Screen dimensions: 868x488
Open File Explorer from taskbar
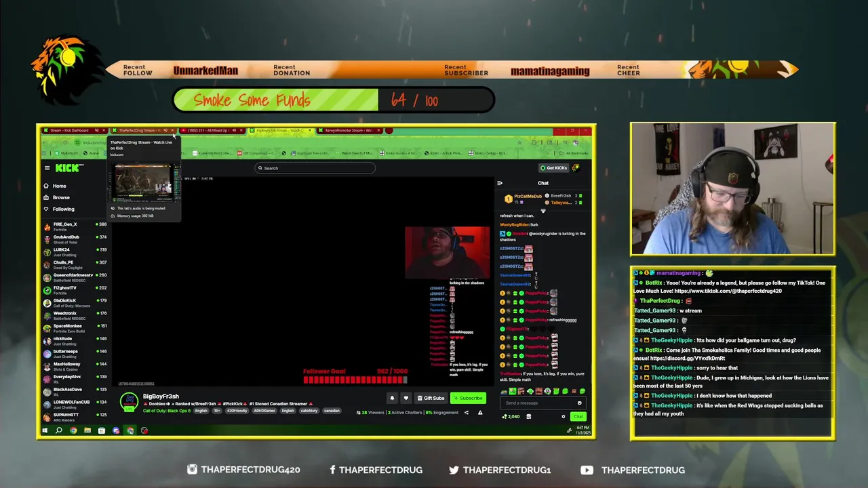pos(87,430)
